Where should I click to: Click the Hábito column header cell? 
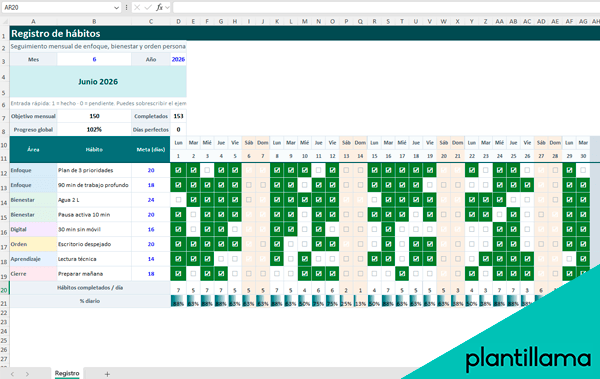click(94, 150)
